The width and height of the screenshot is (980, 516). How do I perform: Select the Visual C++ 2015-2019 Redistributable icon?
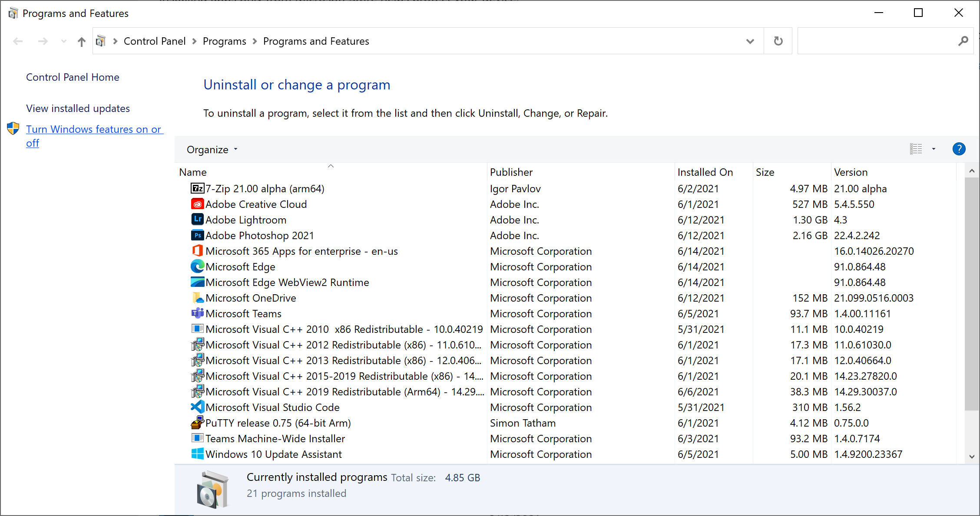[x=197, y=376]
